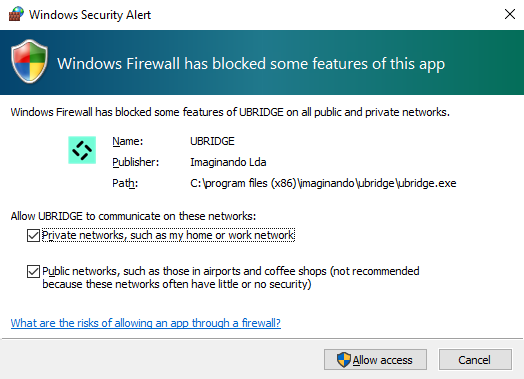Click the UBRIDGE name value
This screenshot has width=524, height=379.
click(212, 141)
